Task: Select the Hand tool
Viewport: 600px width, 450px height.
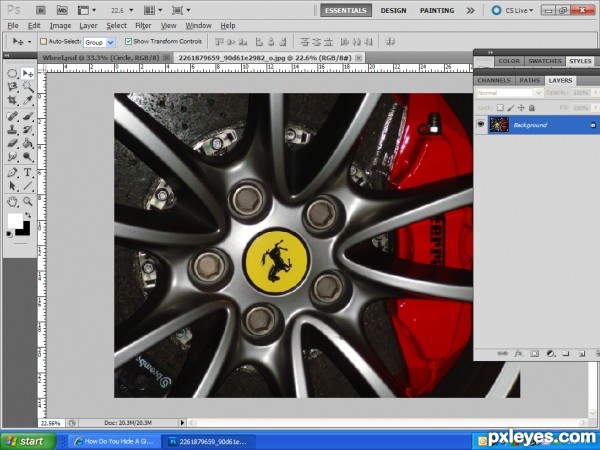Action: 12,201
